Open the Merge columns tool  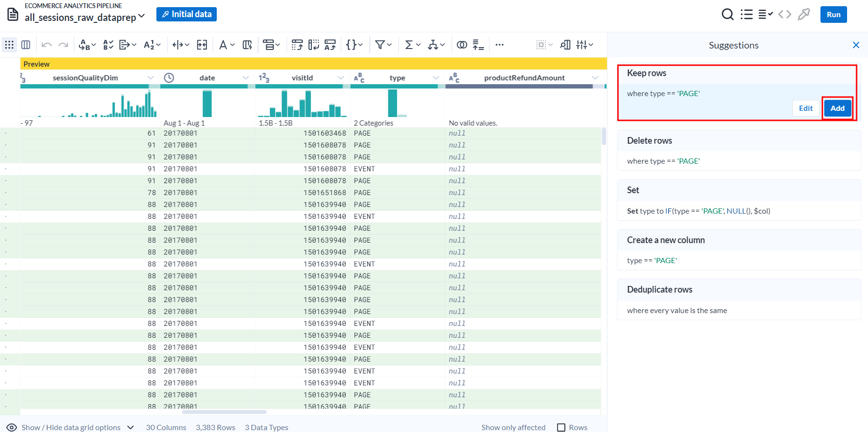click(x=202, y=45)
